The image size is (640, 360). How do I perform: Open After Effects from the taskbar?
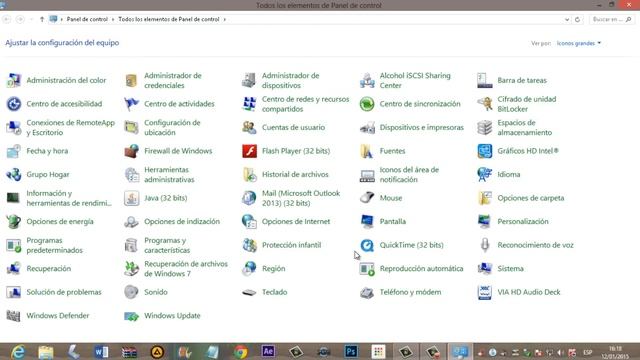tap(268, 351)
